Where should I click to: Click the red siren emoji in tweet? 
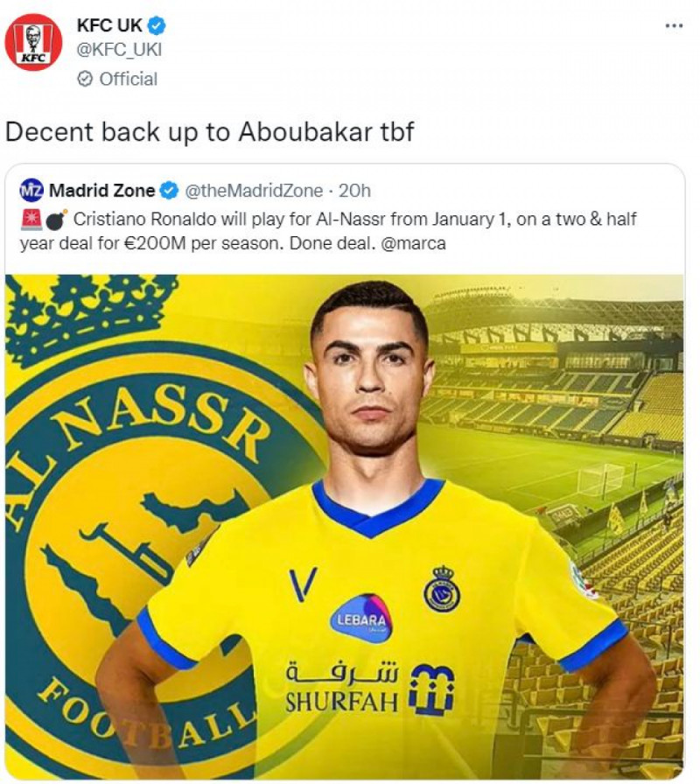[x=31, y=220]
